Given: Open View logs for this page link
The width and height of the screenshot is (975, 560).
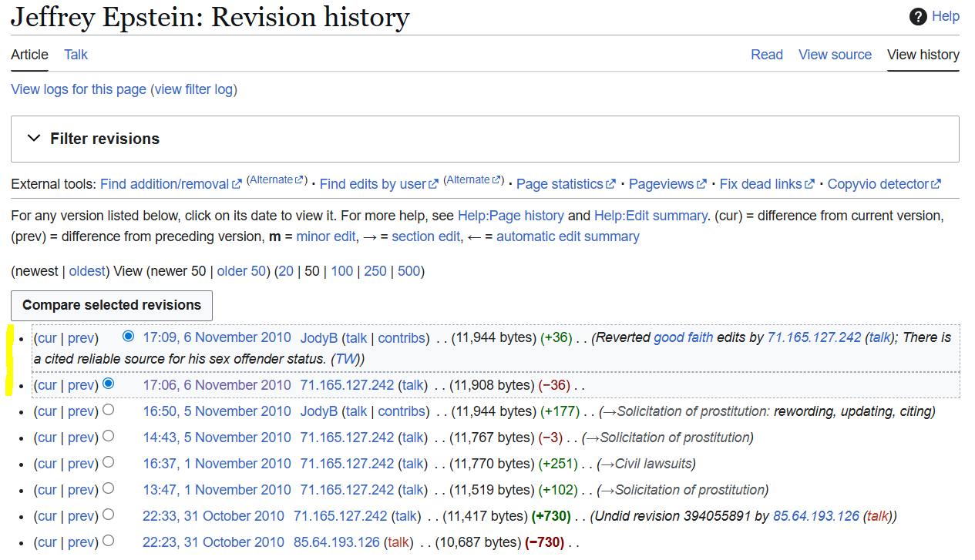Looking at the screenshot, I should click(79, 89).
